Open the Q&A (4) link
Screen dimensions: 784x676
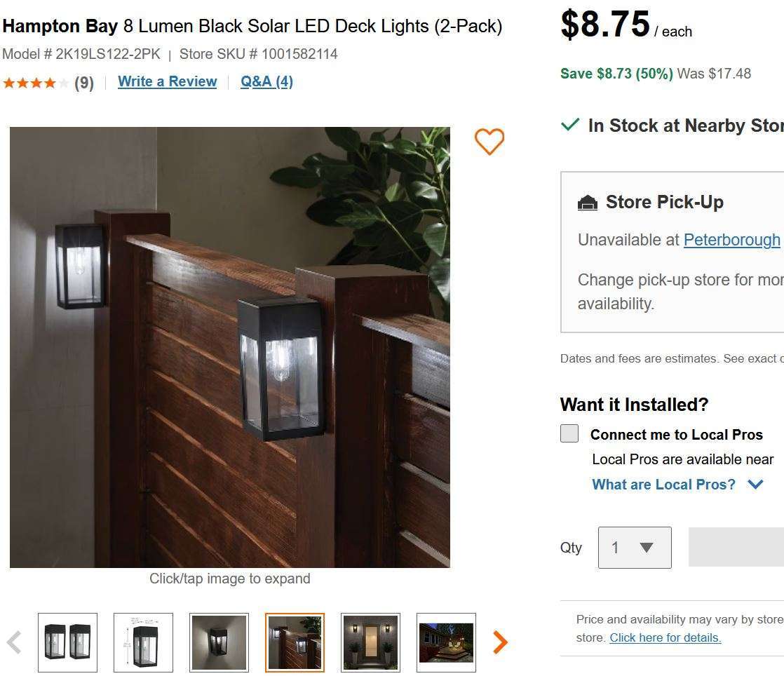coord(266,81)
